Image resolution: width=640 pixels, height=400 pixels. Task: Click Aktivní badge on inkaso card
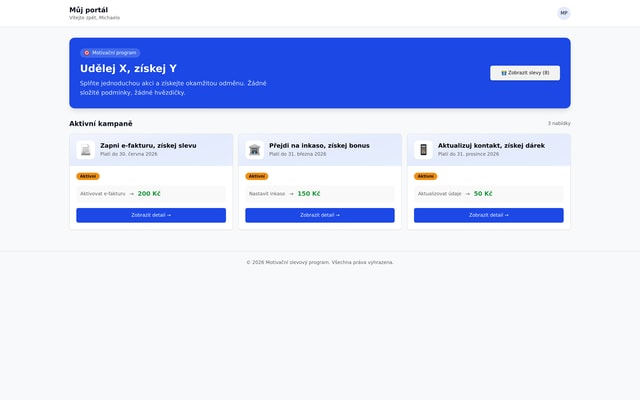point(257,176)
